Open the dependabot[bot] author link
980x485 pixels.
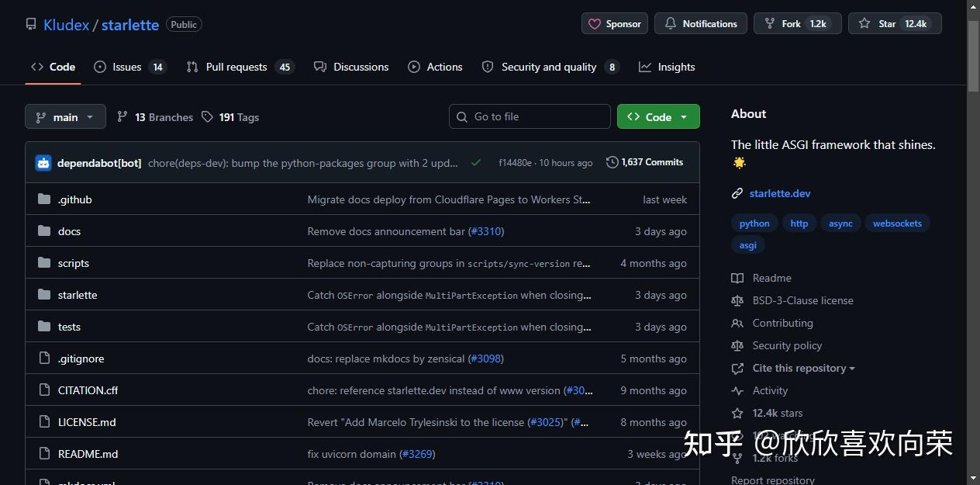tap(99, 163)
